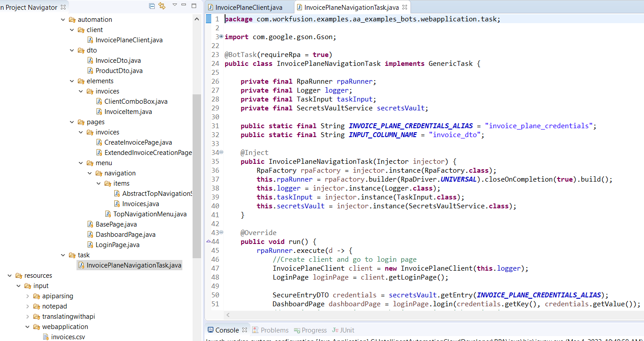Viewport: 644px width, 341px height.
Task: Collapse the automation folder
Action: [63, 20]
